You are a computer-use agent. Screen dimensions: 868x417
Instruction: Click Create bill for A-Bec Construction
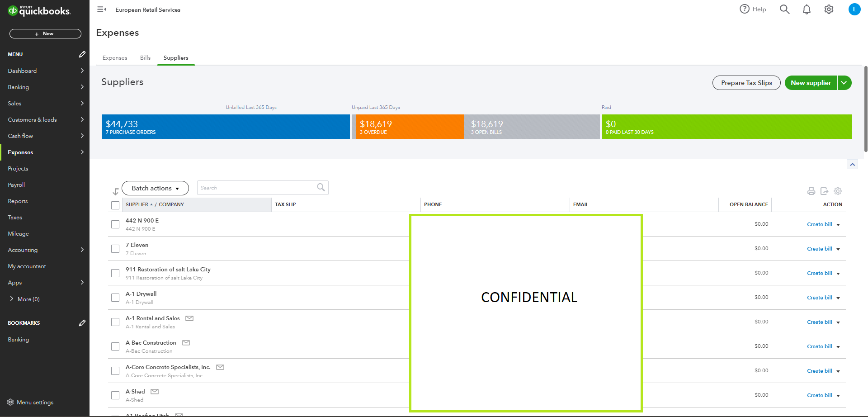(819, 346)
